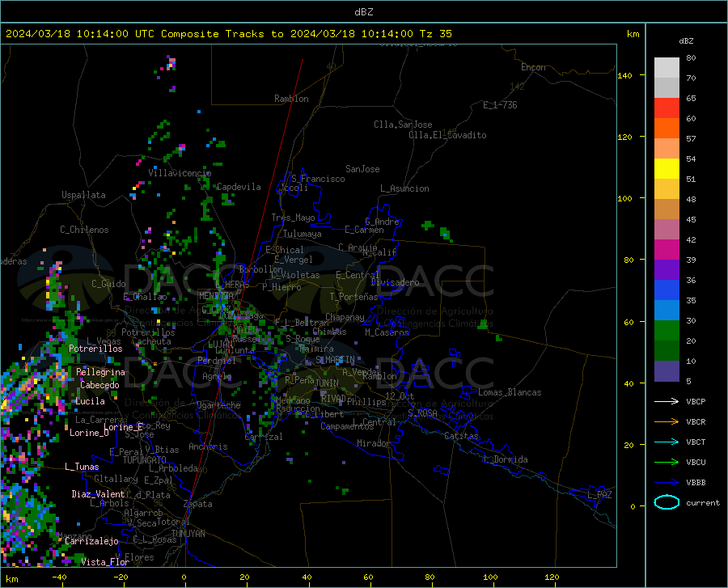Select the yellow 54 dBZ legend swatch
The image size is (728, 588).
pyautogui.click(x=667, y=169)
